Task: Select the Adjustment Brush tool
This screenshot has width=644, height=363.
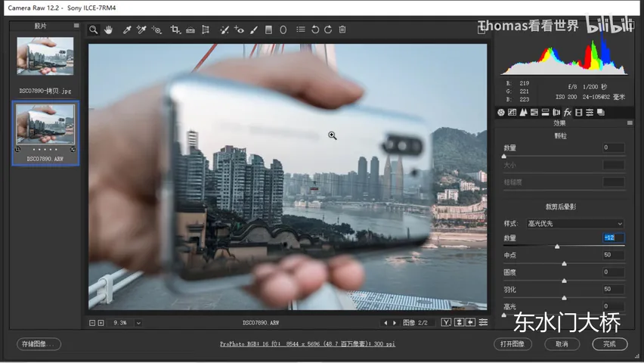Action: pyautogui.click(x=254, y=29)
